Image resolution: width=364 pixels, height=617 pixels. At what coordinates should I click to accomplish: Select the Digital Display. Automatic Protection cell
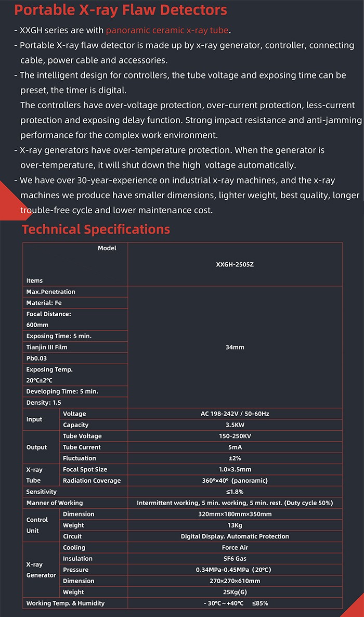point(235,536)
